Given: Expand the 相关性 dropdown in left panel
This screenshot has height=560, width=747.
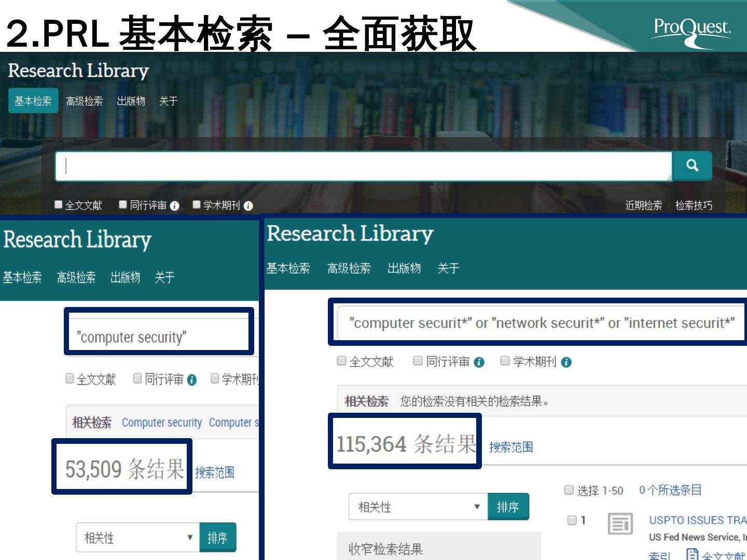Looking at the screenshot, I should point(138,537).
